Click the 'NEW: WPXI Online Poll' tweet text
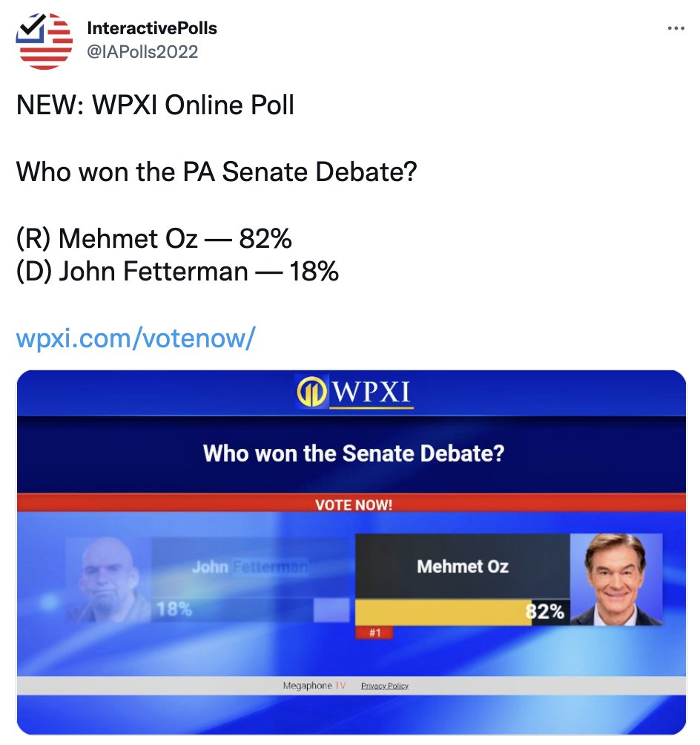This screenshot has width=700, height=745. pyautogui.click(x=155, y=105)
